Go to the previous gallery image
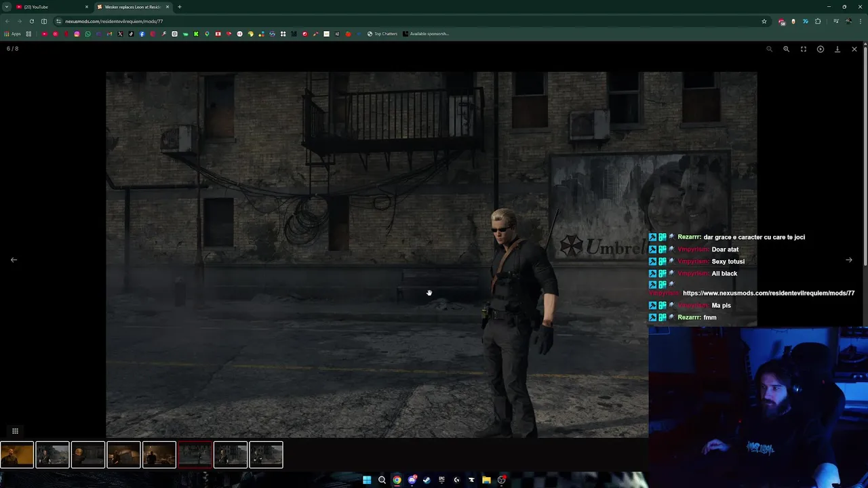The height and width of the screenshot is (488, 868). click(14, 260)
